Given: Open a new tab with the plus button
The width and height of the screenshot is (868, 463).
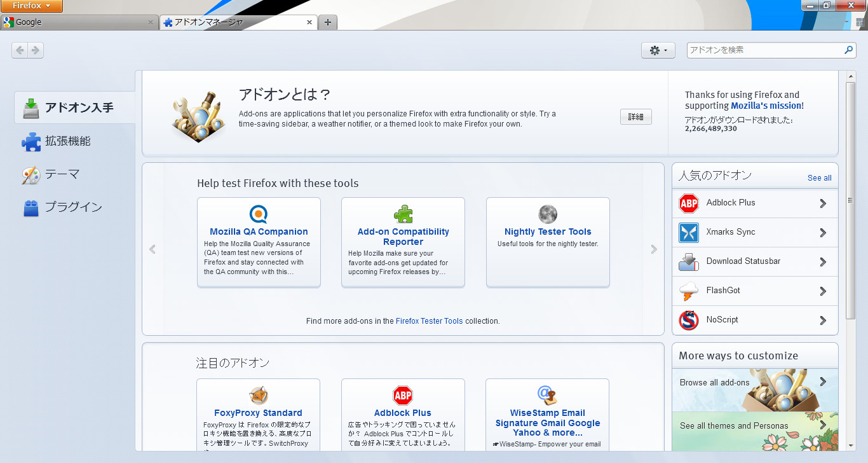Looking at the screenshot, I should pos(328,22).
